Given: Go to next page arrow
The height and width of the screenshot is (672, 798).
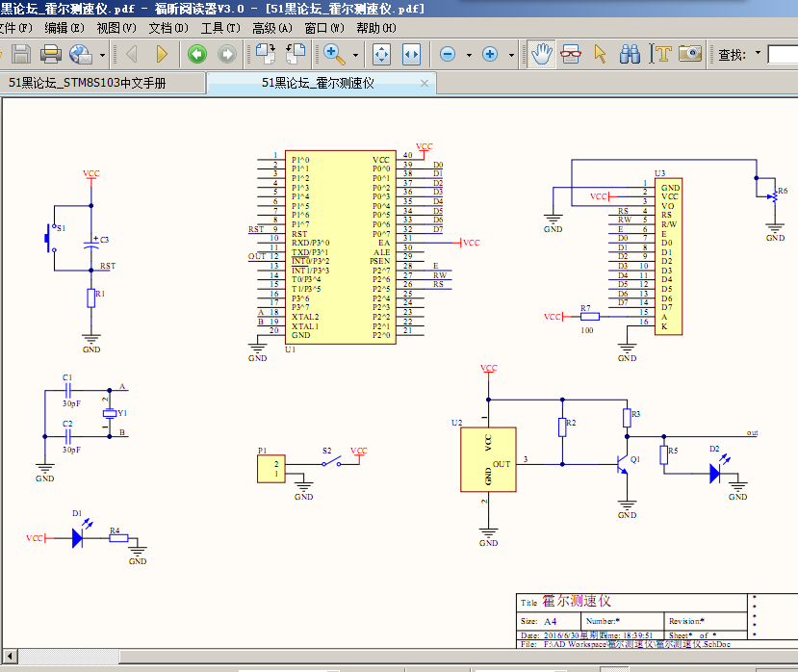Looking at the screenshot, I should tap(162, 54).
